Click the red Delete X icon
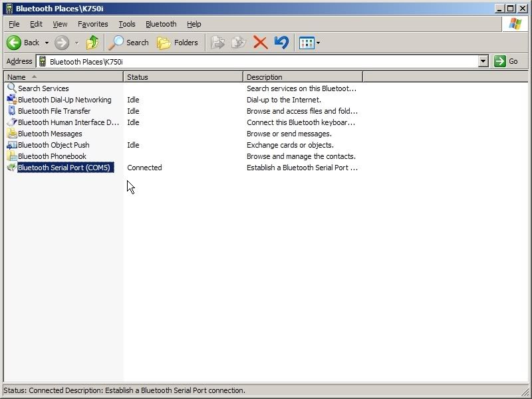 [260, 43]
